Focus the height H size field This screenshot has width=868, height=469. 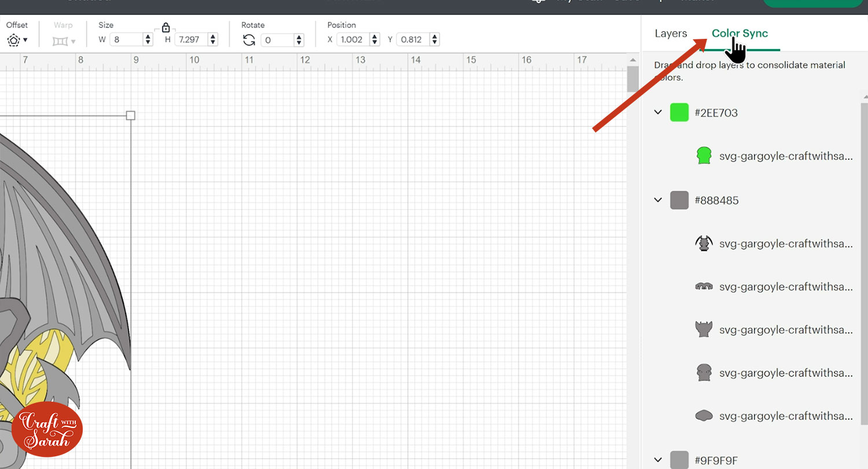pyautogui.click(x=191, y=40)
